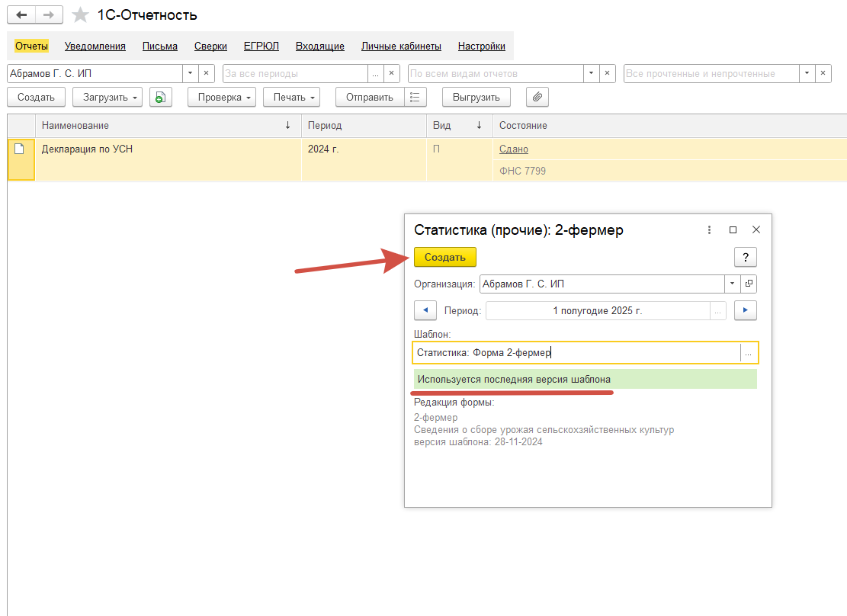Click the question mark help button

click(745, 257)
